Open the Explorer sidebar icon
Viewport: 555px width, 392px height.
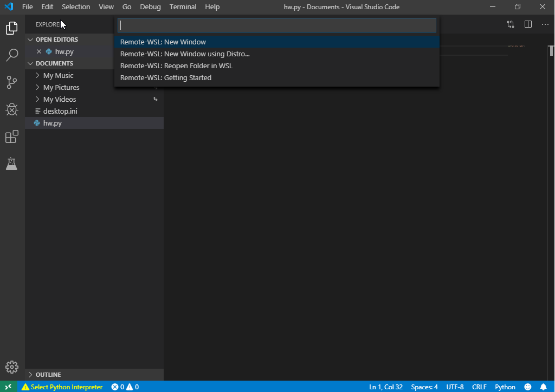pyautogui.click(x=12, y=28)
